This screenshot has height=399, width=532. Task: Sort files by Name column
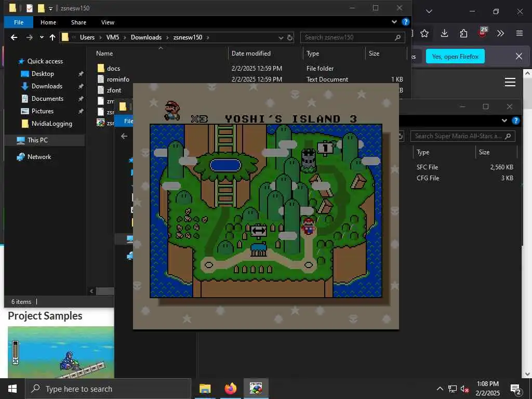tap(104, 54)
